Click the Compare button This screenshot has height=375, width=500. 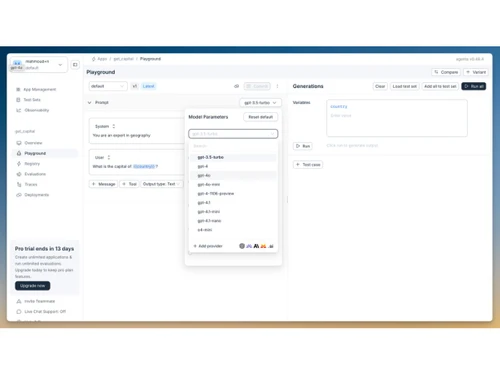tap(446, 72)
